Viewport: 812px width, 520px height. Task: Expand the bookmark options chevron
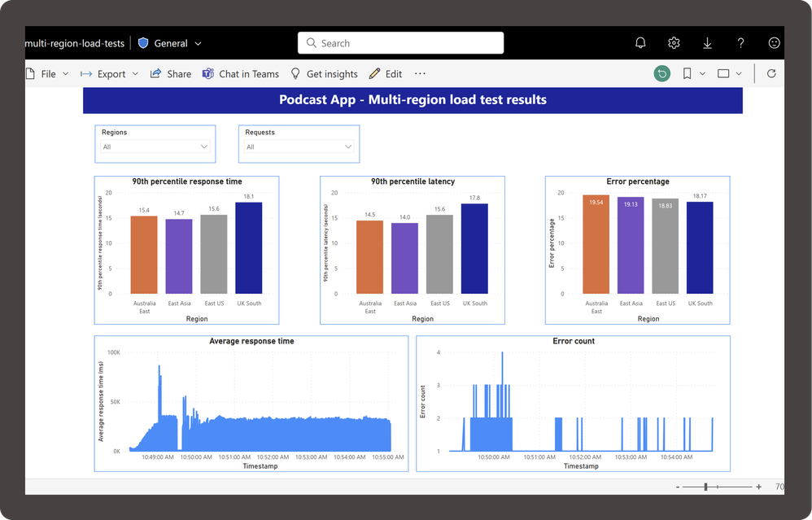point(703,74)
